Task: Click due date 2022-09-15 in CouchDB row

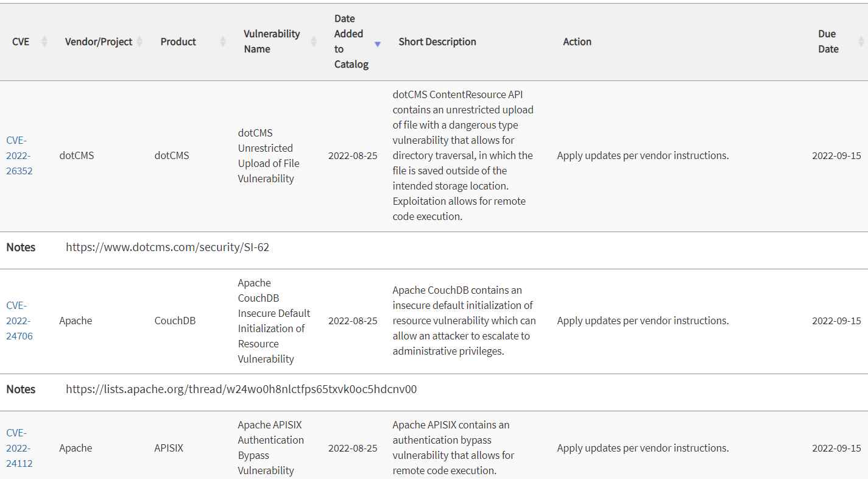Action: 836,321
